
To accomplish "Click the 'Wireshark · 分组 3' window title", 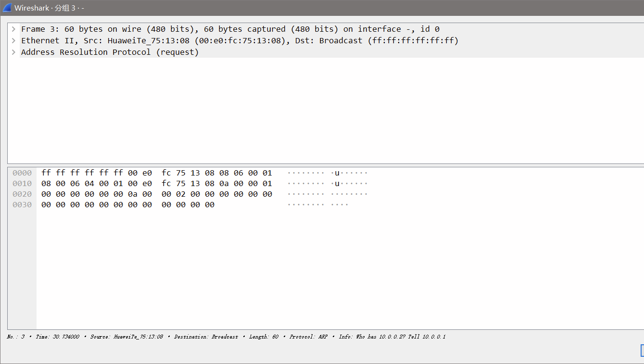I will click(49, 8).
